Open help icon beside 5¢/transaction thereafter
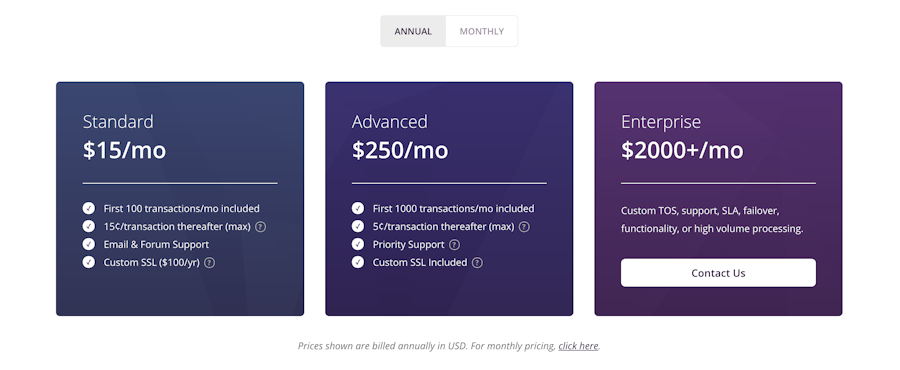This screenshot has height=370, width=900. [x=524, y=227]
